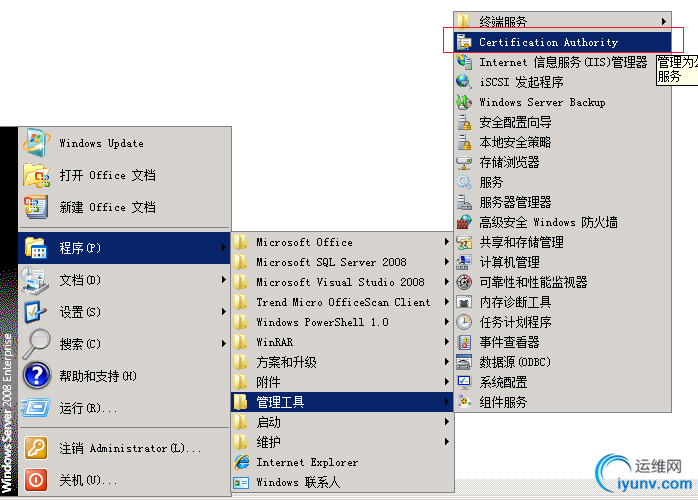Open the 维护 maintenance folder
698x500 pixels.
point(342,442)
